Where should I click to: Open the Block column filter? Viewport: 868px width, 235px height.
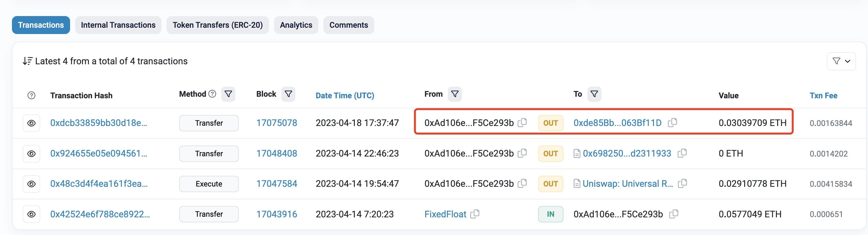click(x=288, y=94)
